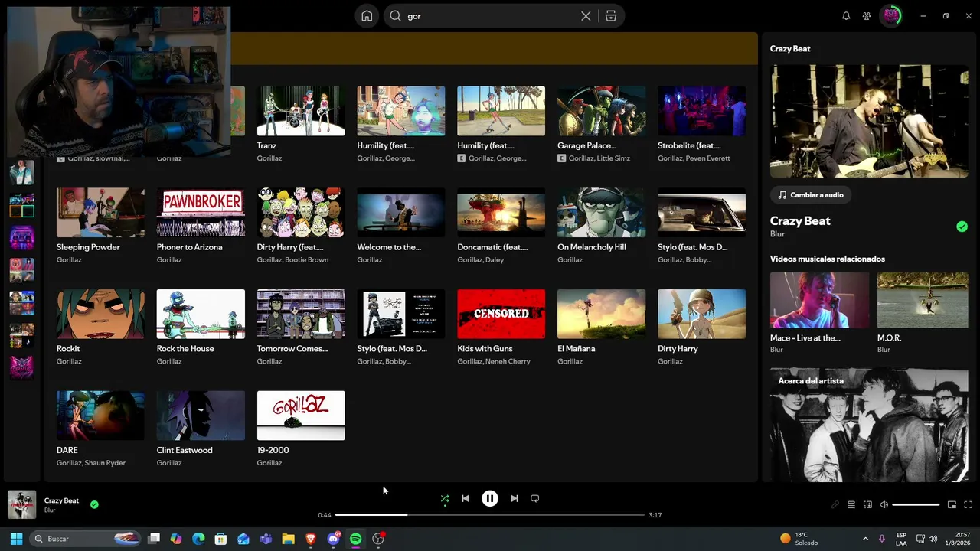Open the Strobelite video thumbnail
Image resolution: width=980 pixels, height=551 pixels.
pyautogui.click(x=701, y=111)
